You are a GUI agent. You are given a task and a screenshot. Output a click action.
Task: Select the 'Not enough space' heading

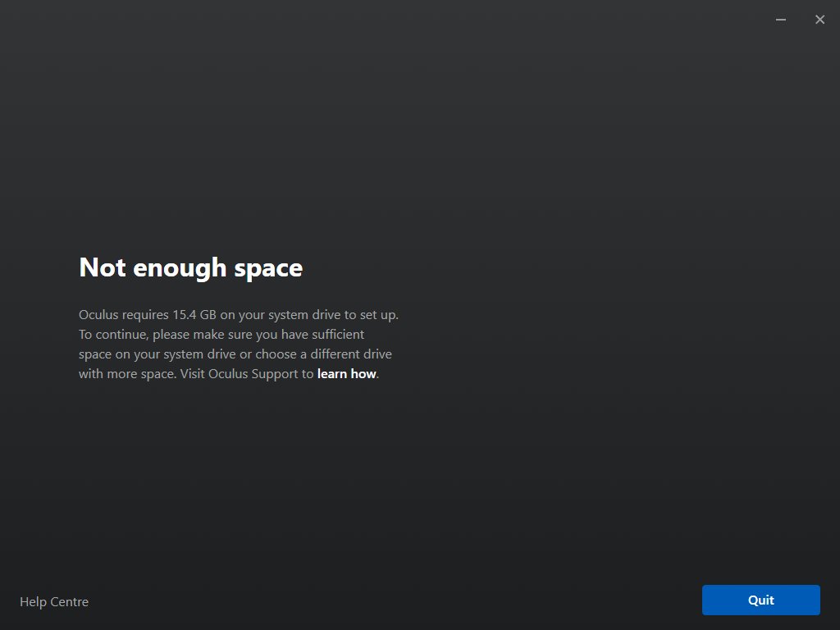(190, 267)
